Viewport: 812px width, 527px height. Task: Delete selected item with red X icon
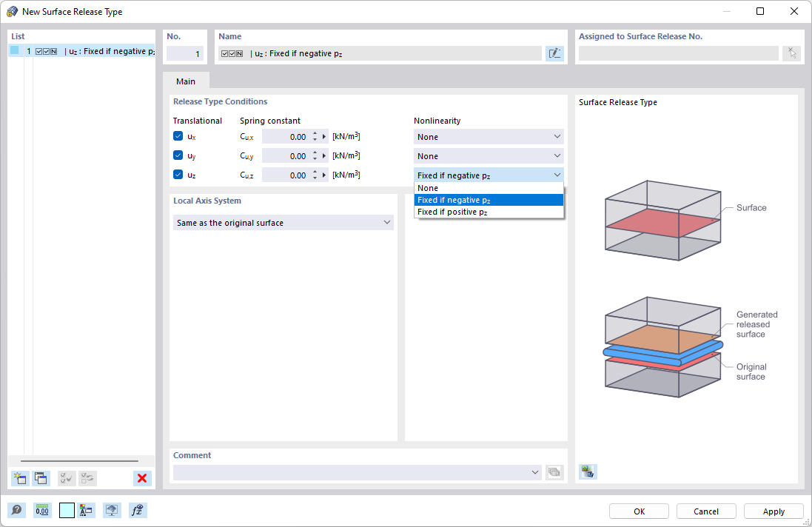(142, 478)
